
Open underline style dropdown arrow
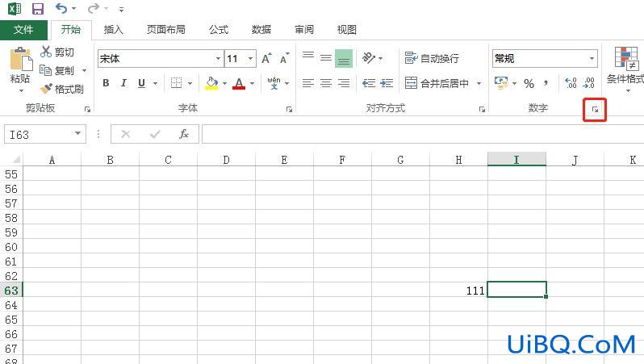[x=155, y=83]
